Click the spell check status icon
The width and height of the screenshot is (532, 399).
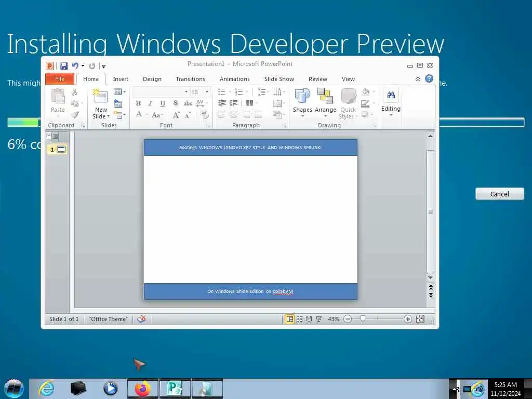141,319
